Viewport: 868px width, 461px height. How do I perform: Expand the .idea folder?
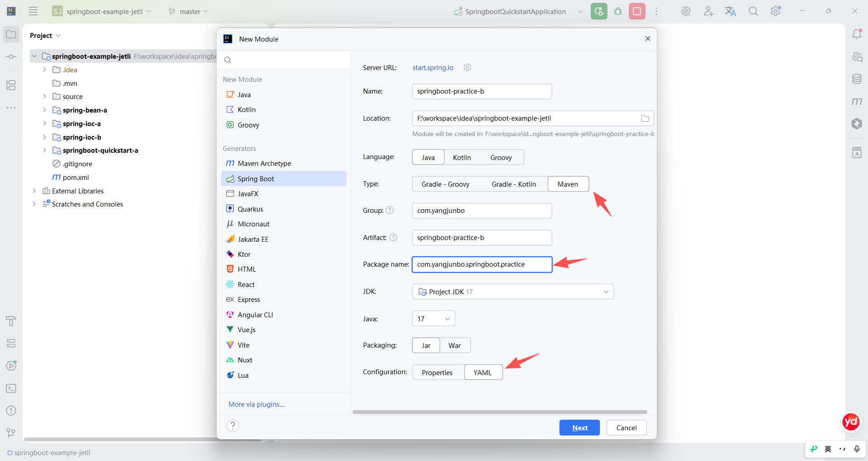click(44, 70)
